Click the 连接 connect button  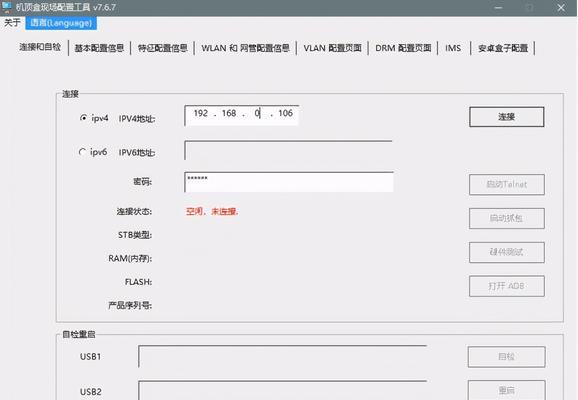(x=506, y=117)
